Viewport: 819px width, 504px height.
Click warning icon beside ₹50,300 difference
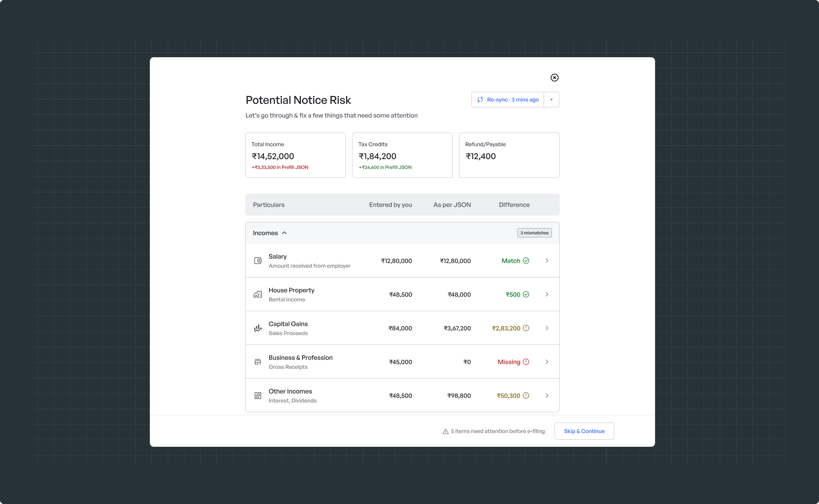pyautogui.click(x=526, y=395)
